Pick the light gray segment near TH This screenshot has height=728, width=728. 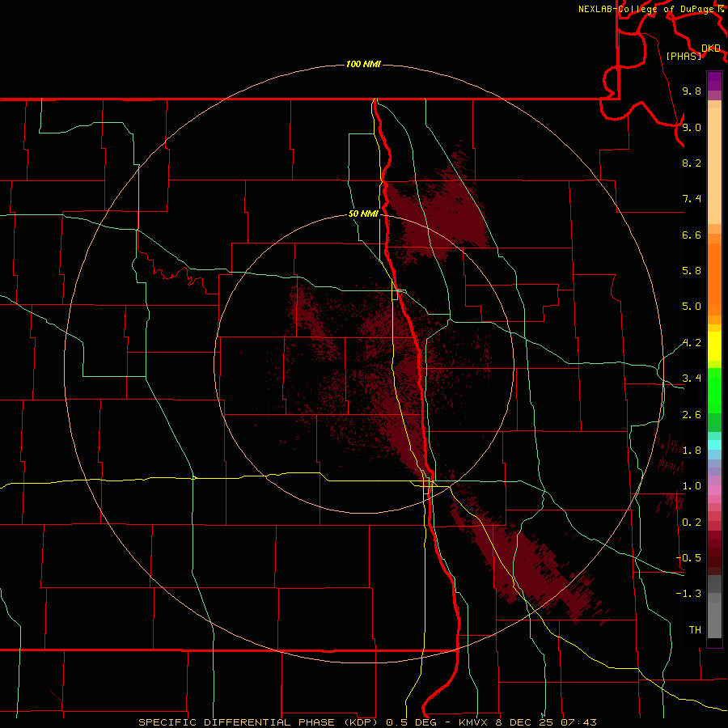[x=714, y=620]
